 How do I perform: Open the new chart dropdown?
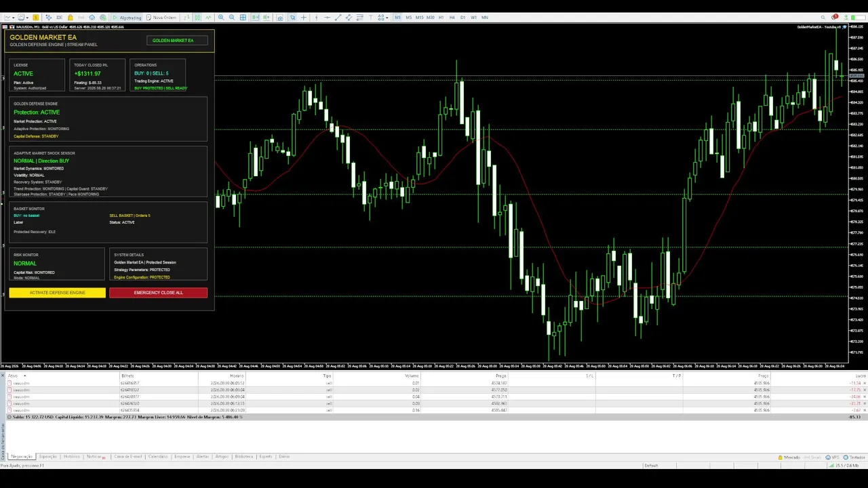click(x=9, y=18)
